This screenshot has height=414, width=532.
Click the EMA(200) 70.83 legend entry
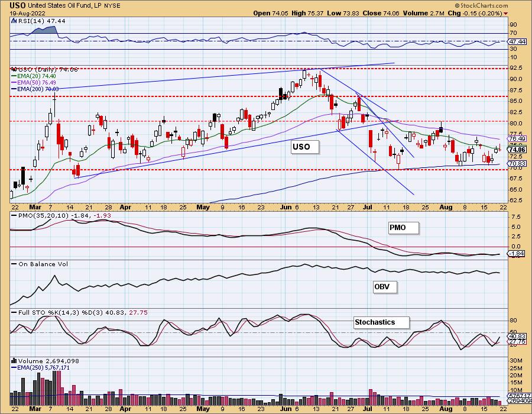pos(35,89)
